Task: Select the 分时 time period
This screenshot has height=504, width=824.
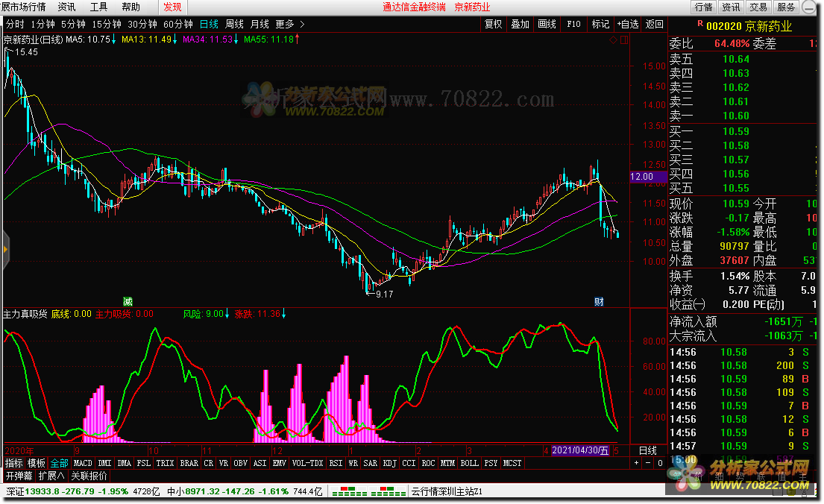Action: click(x=15, y=24)
